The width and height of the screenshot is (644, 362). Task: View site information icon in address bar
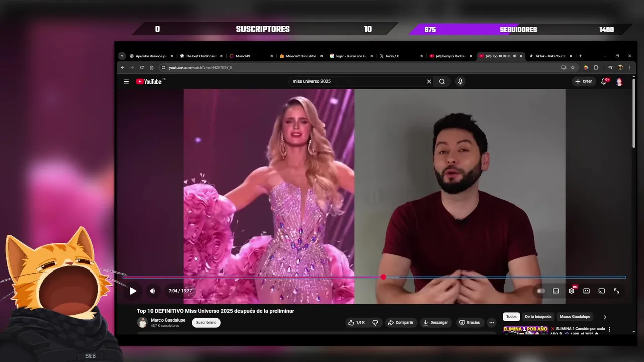(163, 67)
